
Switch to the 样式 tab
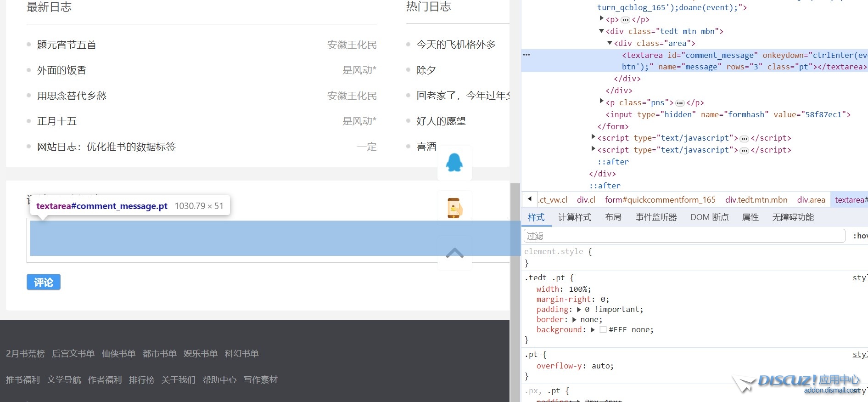click(536, 217)
